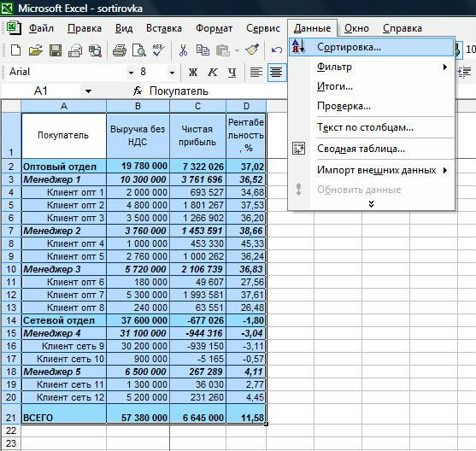Toggle bold formatting (Ж)
Screen dimensions: 476x451
coord(193,73)
